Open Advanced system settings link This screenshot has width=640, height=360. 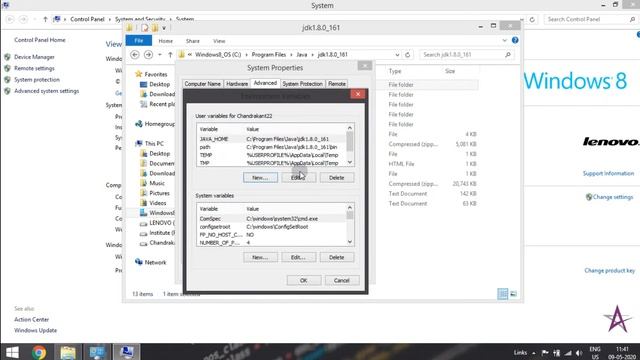point(47,91)
